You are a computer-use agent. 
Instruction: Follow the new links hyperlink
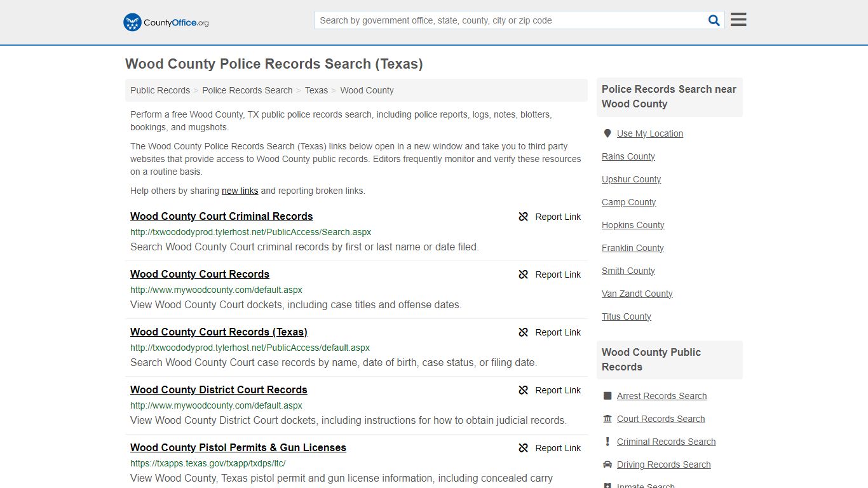coord(240,191)
